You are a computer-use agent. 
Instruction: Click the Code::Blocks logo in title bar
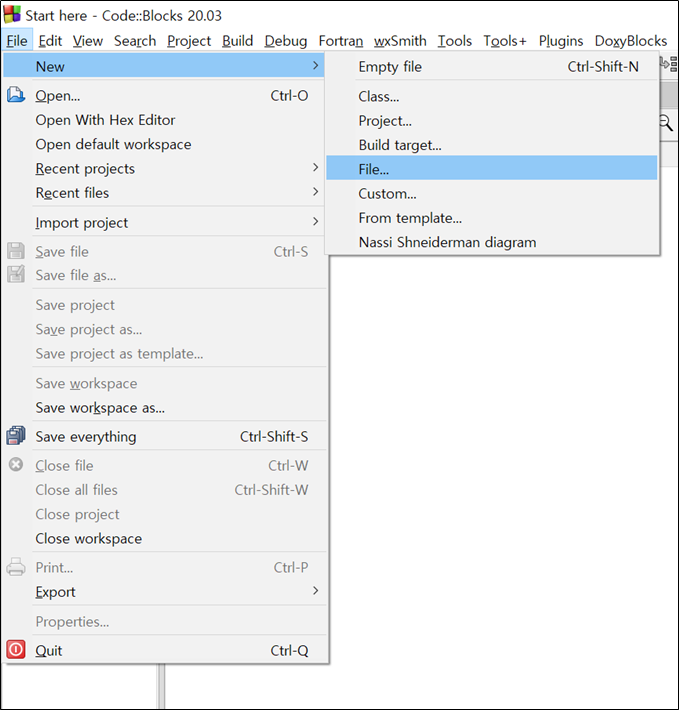(12, 14)
